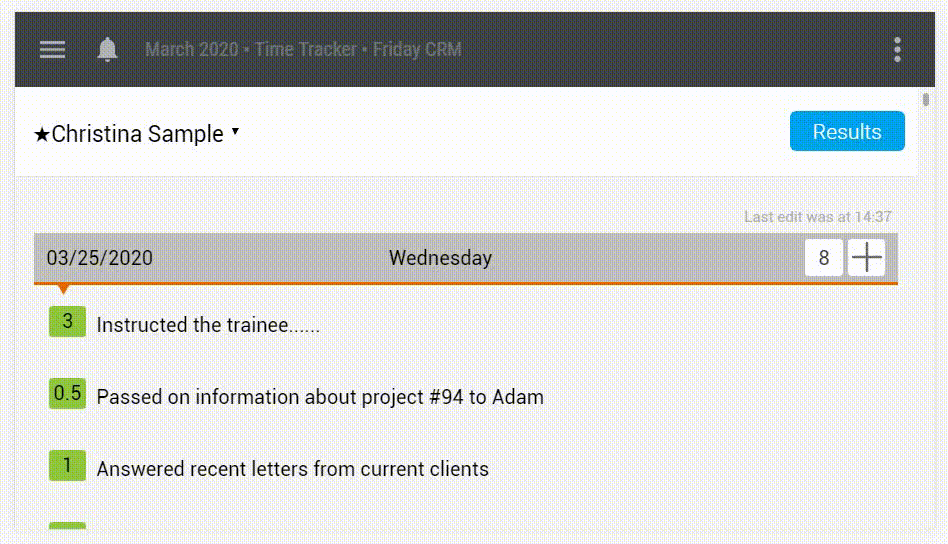Click the star beside Christina Sample
This screenshot has width=948, height=544.
click(x=41, y=134)
